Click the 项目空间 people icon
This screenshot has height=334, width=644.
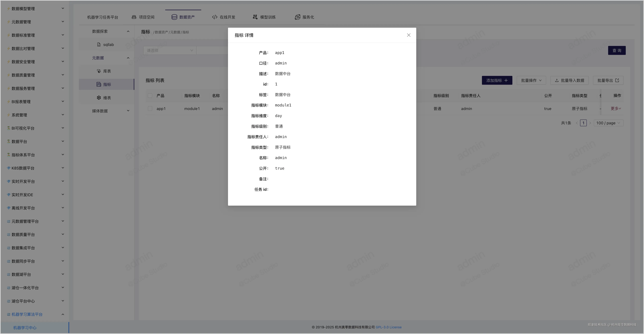(134, 17)
